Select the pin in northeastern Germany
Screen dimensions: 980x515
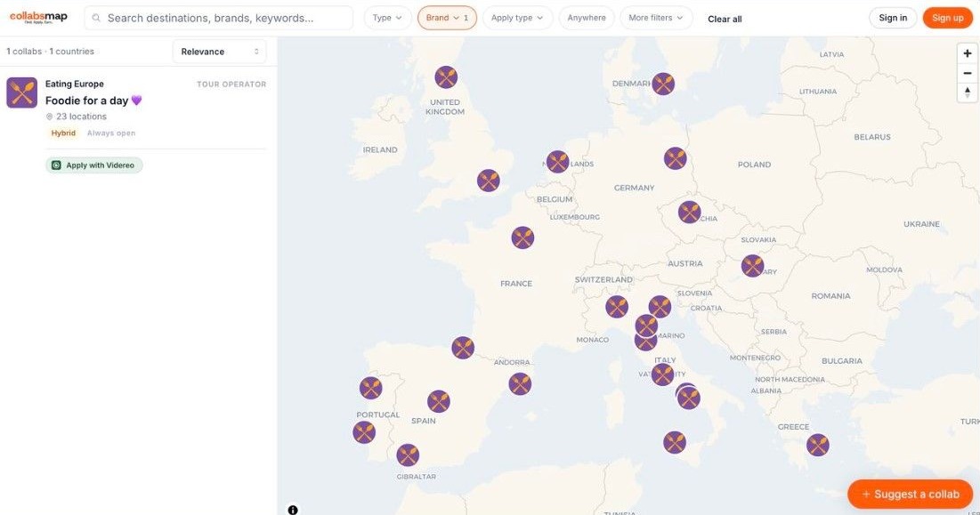675,158
